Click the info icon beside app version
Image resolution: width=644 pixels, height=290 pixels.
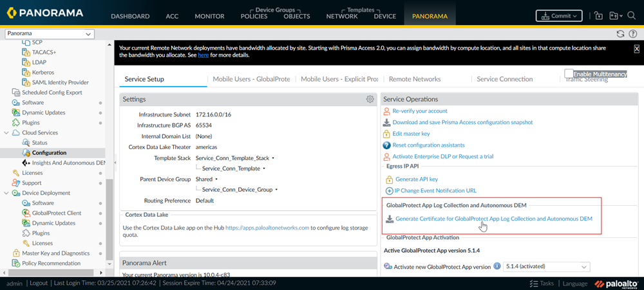point(388,266)
